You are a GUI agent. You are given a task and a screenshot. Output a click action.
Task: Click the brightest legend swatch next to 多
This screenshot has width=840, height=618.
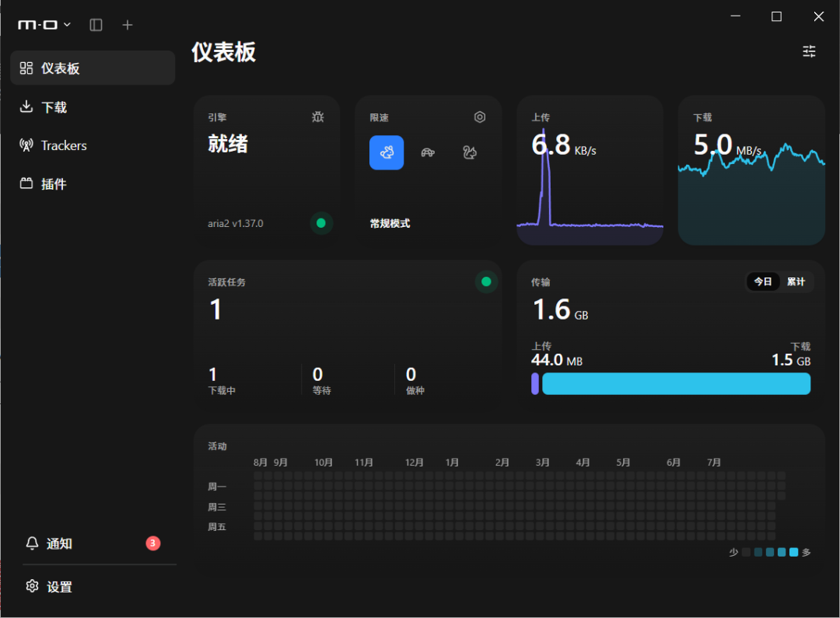pyautogui.click(x=794, y=552)
